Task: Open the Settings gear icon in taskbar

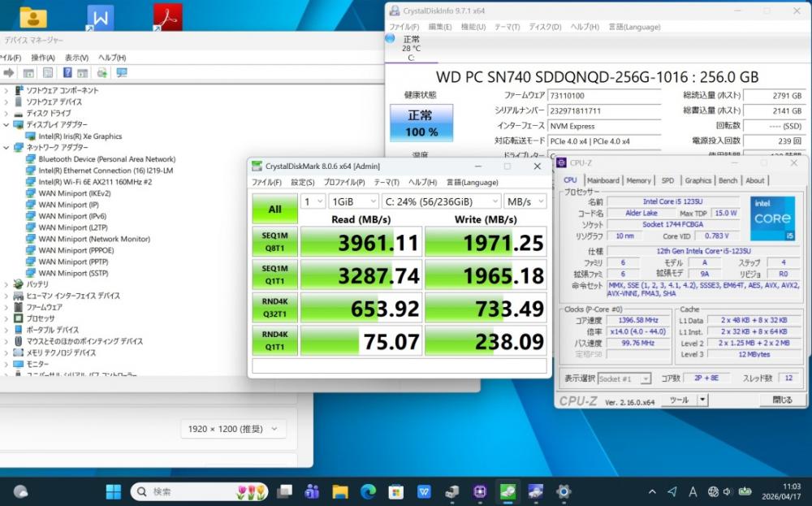Action: click(563, 491)
